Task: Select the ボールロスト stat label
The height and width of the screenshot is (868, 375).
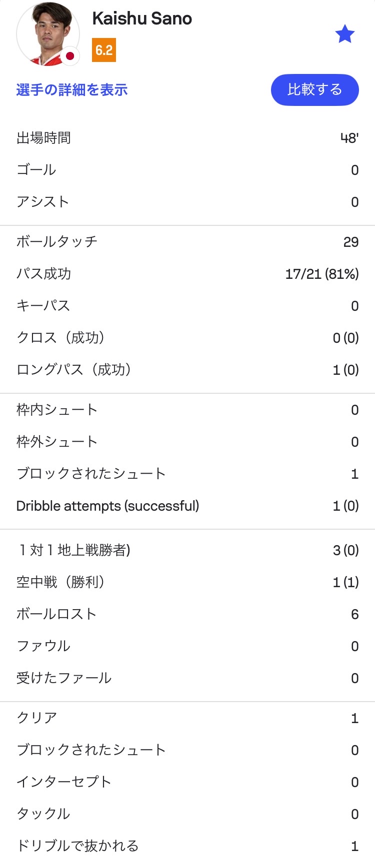Action: [x=56, y=614]
